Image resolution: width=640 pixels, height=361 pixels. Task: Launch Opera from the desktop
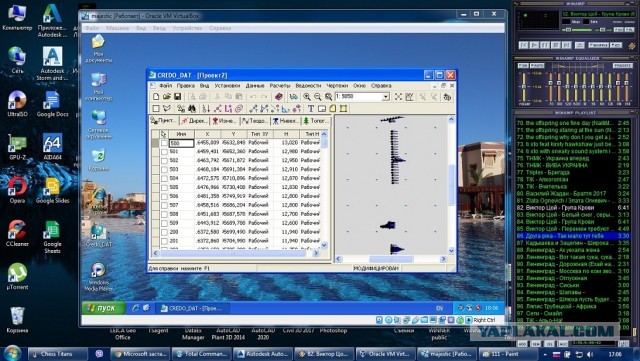click(x=17, y=190)
